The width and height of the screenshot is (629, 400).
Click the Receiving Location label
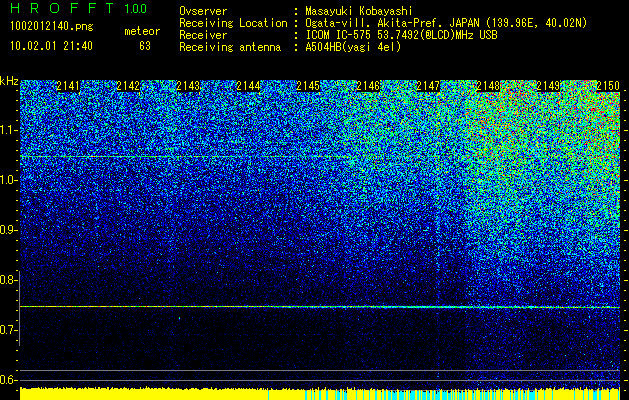coord(233,24)
